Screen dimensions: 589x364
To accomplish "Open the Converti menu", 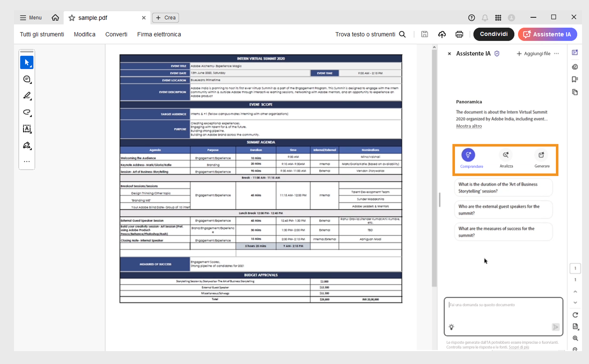I will click(x=116, y=34).
